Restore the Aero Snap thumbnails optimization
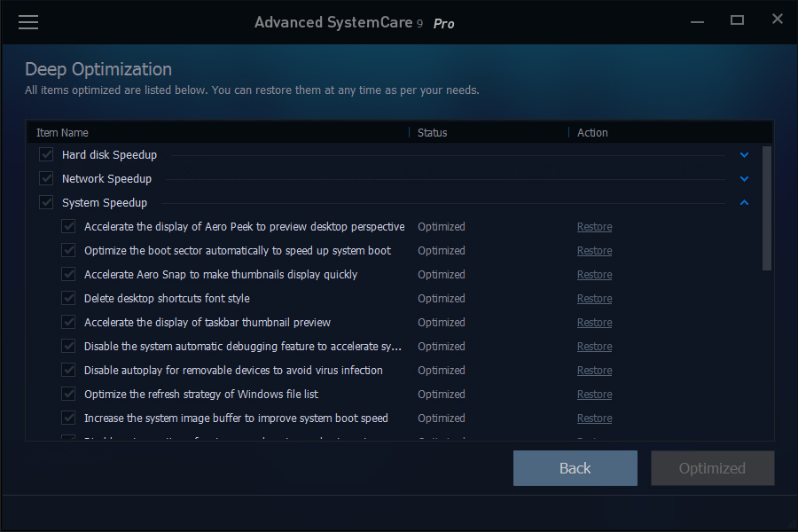The image size is (798, 532). tap(594, 274)
